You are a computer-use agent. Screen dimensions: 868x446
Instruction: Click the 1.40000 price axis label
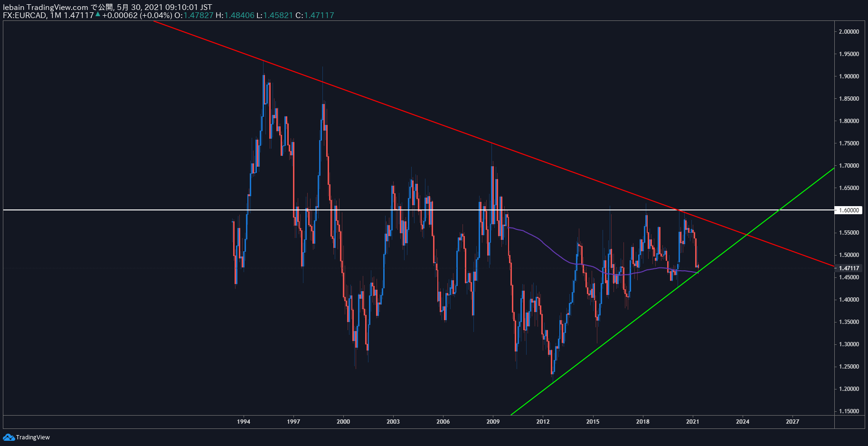click(849, 300)
